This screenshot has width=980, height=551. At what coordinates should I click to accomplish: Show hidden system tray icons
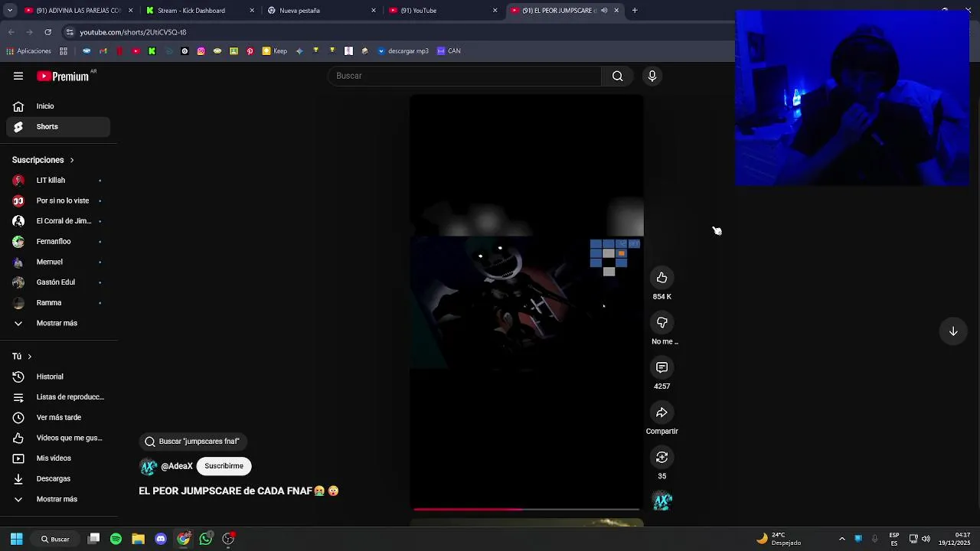point(842,539)
